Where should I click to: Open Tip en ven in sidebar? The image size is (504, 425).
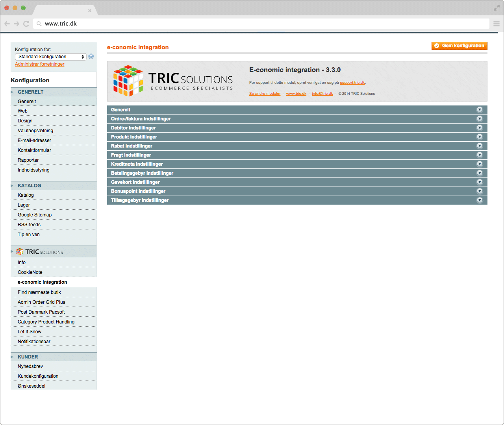point(54,235)
